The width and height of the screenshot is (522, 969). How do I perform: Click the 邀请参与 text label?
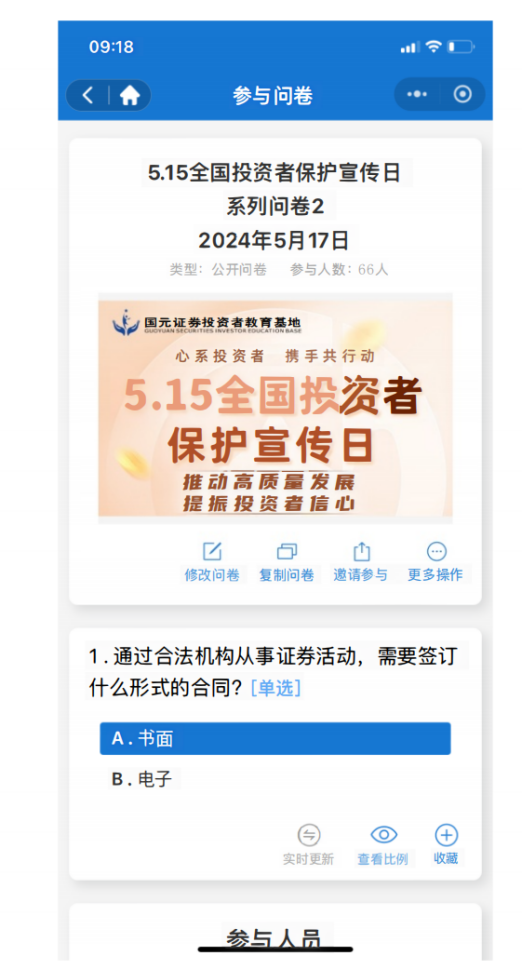(361, 575)
